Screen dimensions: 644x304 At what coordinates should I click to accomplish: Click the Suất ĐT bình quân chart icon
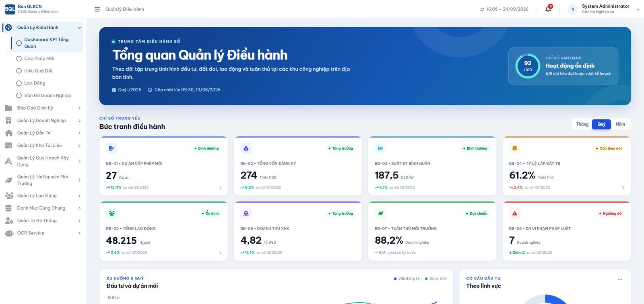click(x=380, y=148)
